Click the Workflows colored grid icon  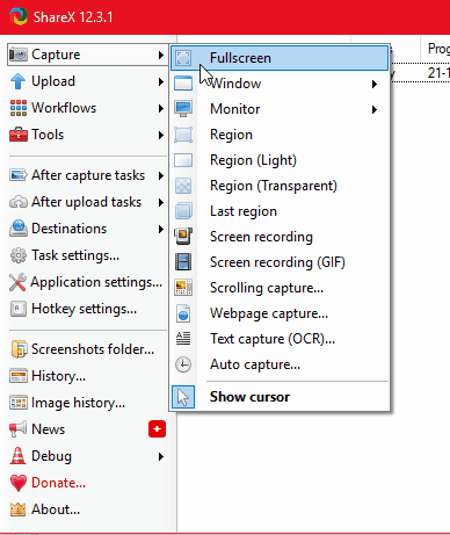pos(18,108)
